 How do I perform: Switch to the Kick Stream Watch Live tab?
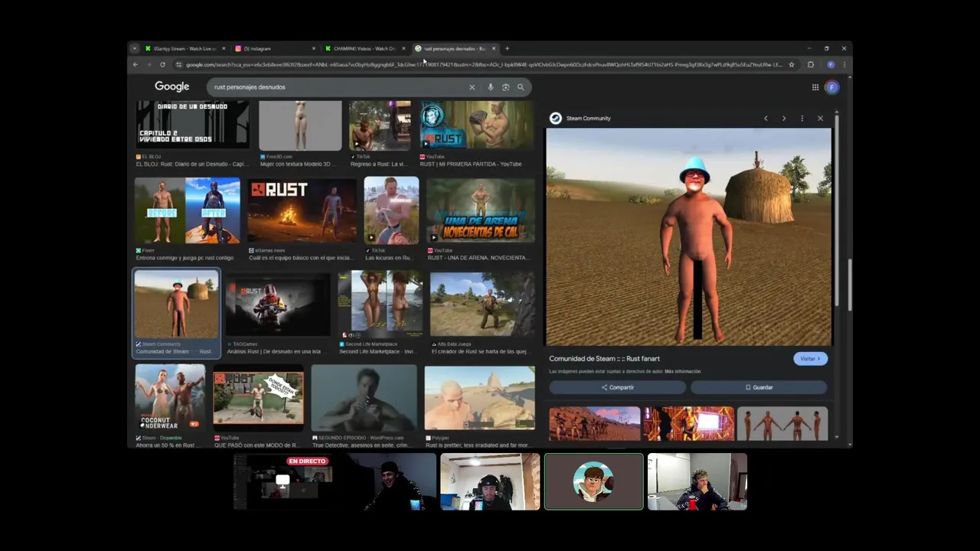(185, 48)
